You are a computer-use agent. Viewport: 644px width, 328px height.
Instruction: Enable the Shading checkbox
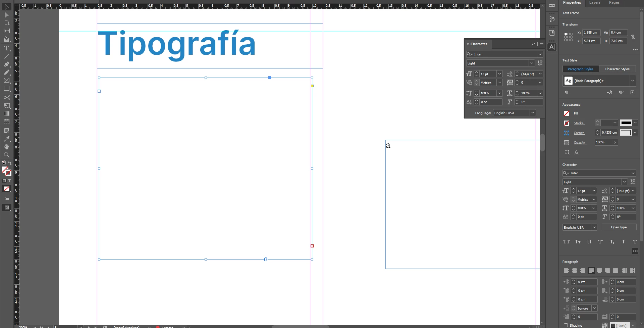coord(566,325)
